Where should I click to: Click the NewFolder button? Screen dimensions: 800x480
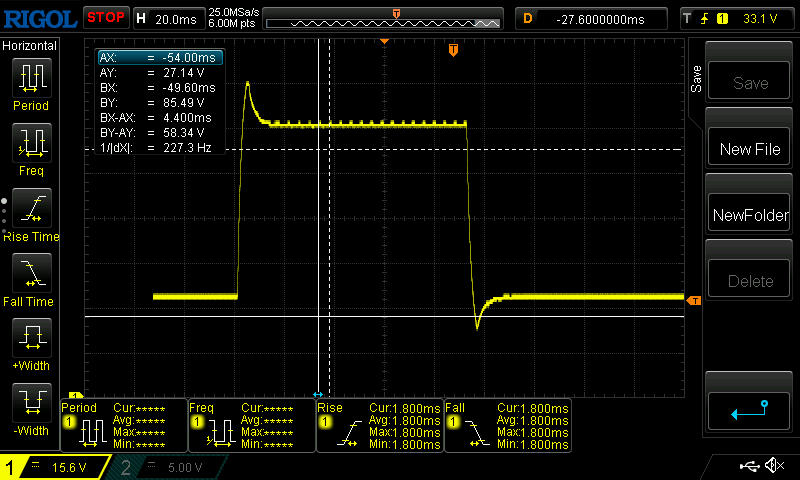pos(749,213)
